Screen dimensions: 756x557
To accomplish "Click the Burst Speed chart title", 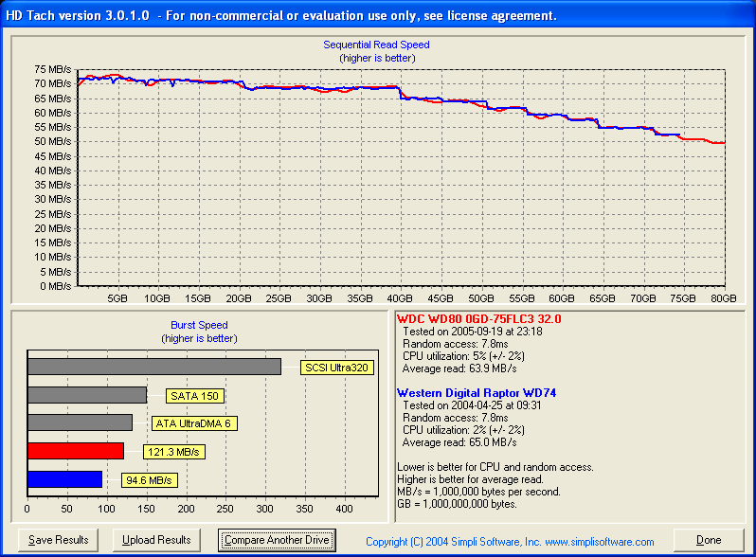I will [x=199, y=325].
